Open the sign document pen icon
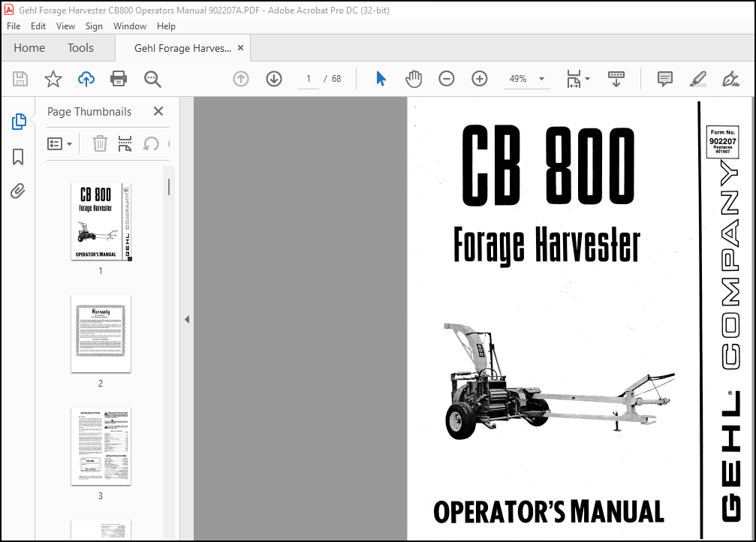 [x=730, y=79]
